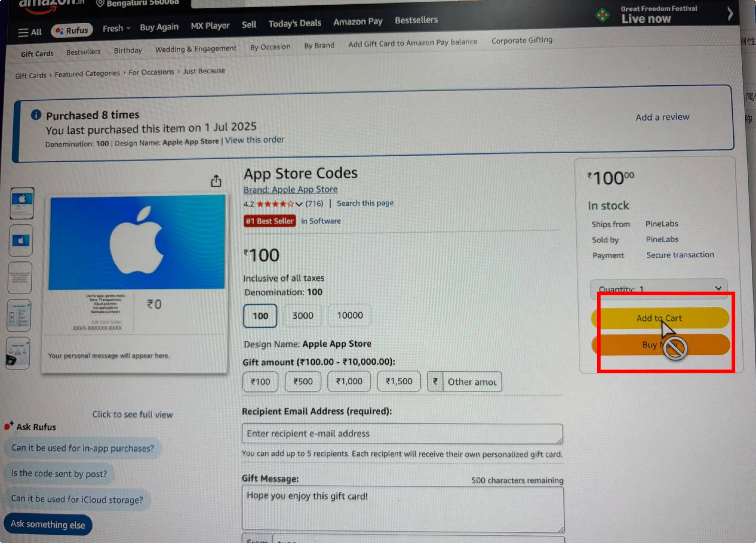Select ₹500 gift amount
The width and height of the screenshot is (756, 543).
pyautogui.click(x=303, y=381)
